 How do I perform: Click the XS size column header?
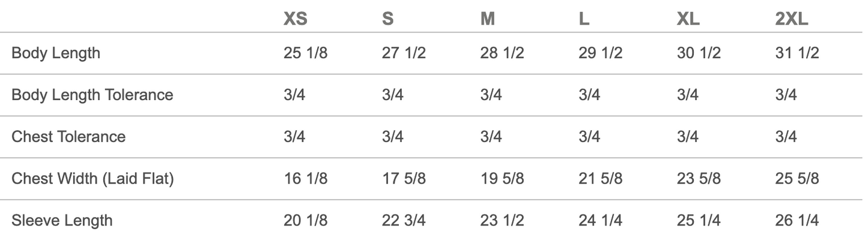pyautogui.click(x=295, y=19)
